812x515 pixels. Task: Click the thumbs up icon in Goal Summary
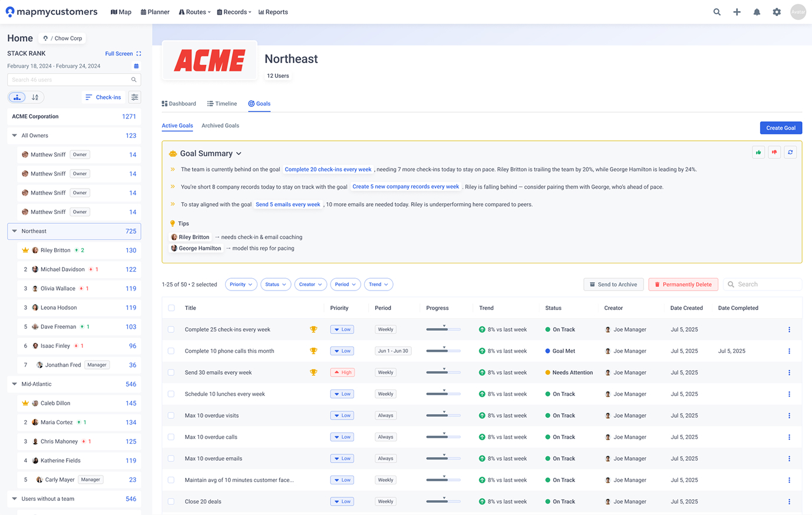point(758,153)
